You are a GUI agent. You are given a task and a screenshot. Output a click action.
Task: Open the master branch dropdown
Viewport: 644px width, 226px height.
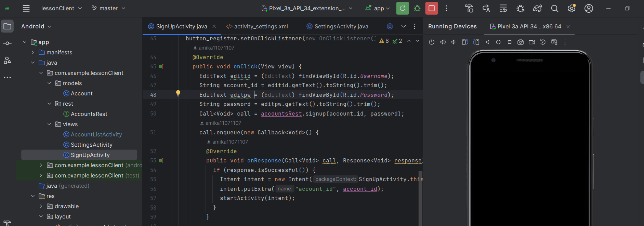108,8
